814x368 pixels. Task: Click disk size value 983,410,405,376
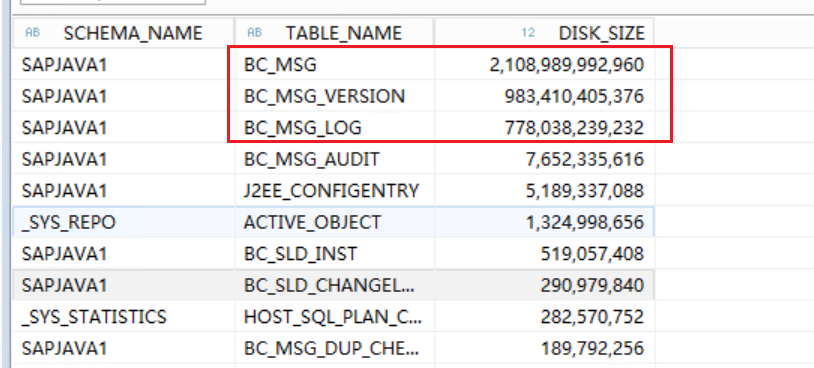574,96
